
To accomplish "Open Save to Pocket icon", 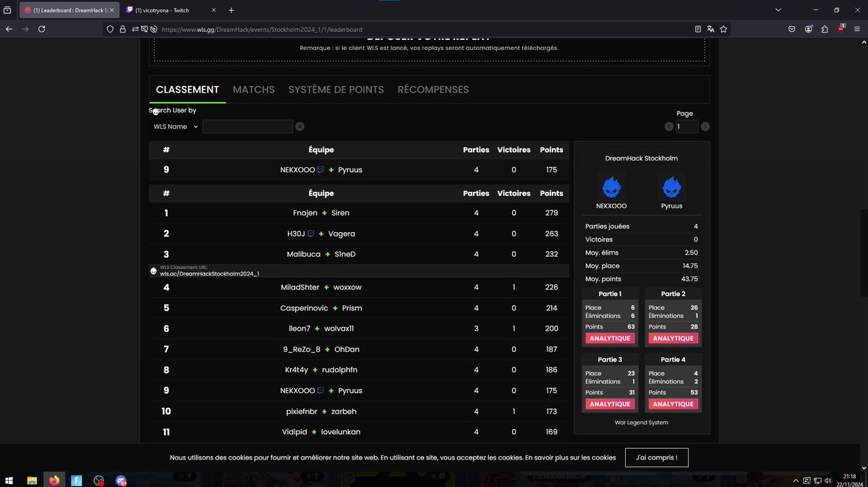I will [792, 29].
